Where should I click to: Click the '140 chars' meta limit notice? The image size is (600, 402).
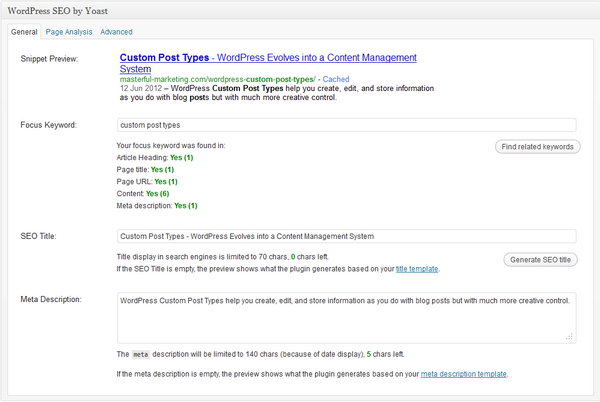click(260, 354)
